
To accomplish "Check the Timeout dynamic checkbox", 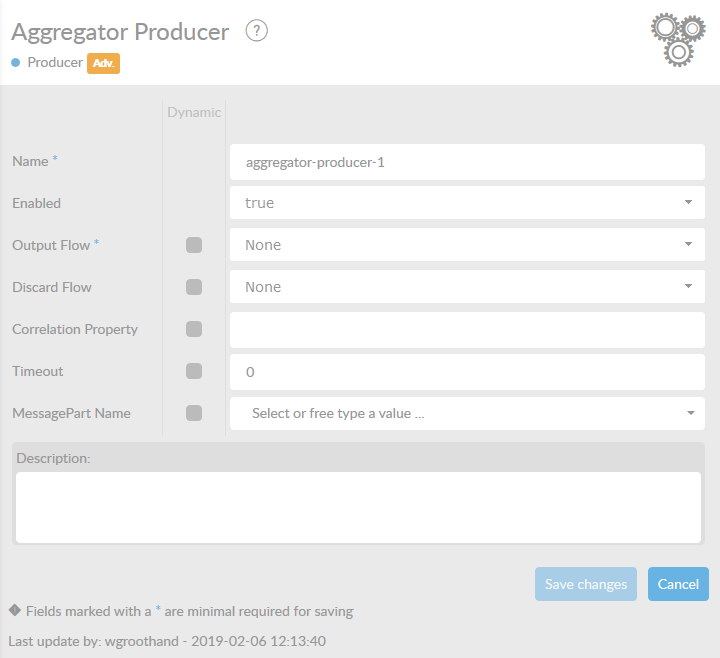I will tap(194, 371).
